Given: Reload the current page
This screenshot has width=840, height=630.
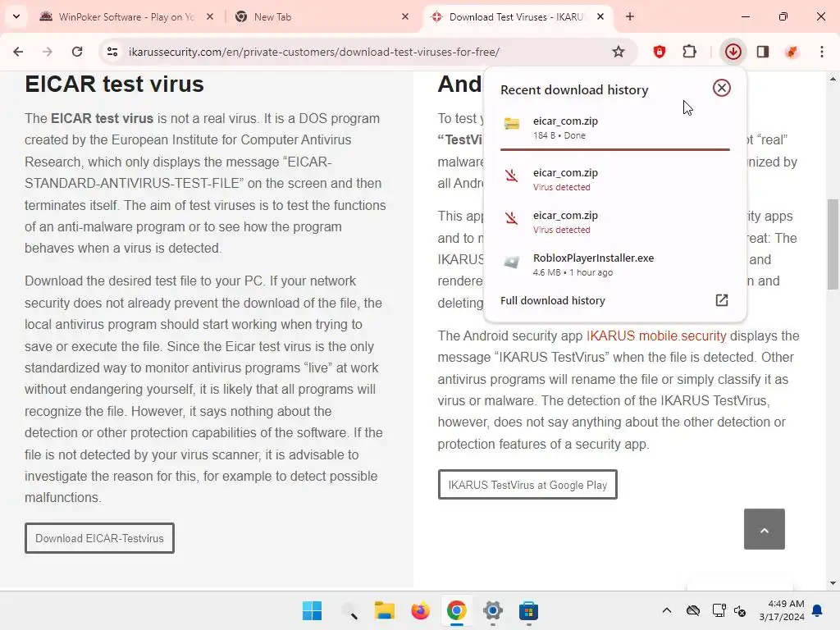Looking at the screenshot, I should click(77, 52).
